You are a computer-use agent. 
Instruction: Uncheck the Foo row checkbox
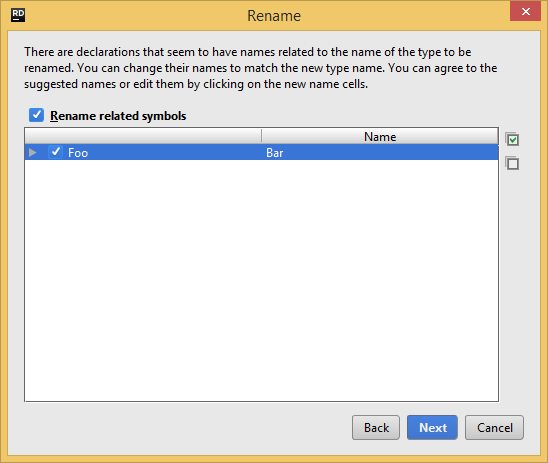point(56,152)
